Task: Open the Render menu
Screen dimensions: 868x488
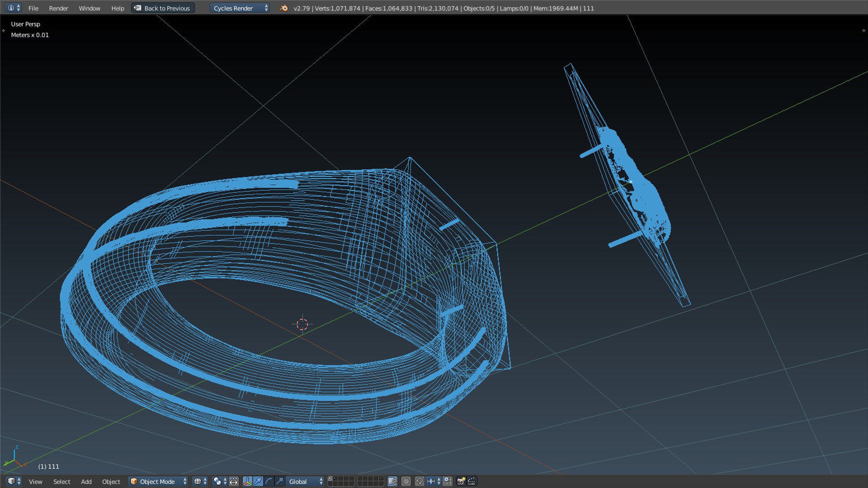Action: tap(58, 8)
